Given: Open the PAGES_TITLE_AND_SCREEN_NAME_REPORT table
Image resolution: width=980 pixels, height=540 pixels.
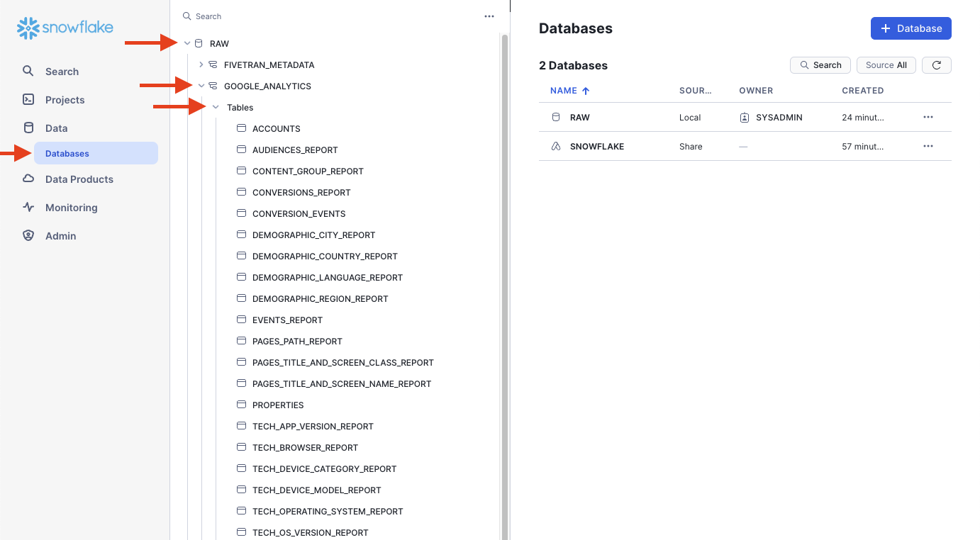Looking at the screenshot, I should (x=342, y=384).
